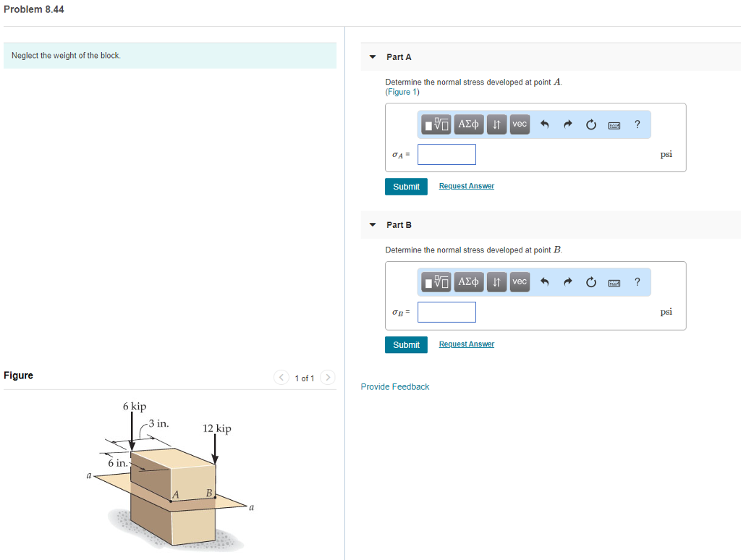This screenshot has height=560, width=741.
Task: Redo an entry in Part B toolbar
Action: point(567,281)
